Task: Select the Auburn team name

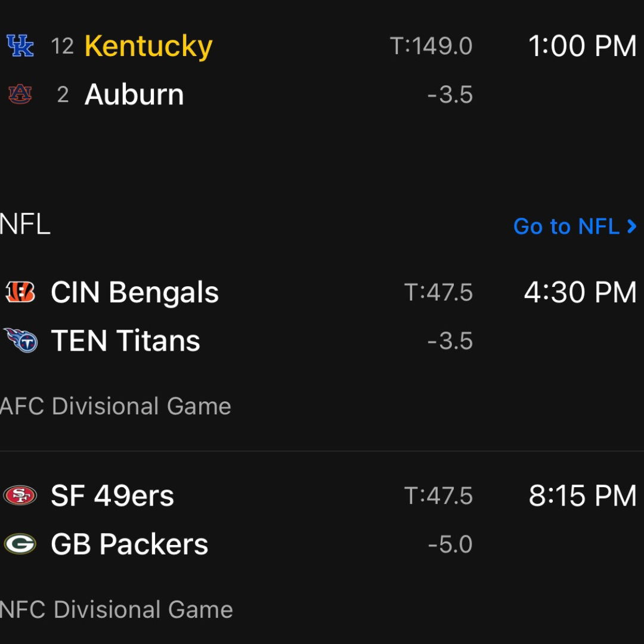Action: [x=134, y=94]
